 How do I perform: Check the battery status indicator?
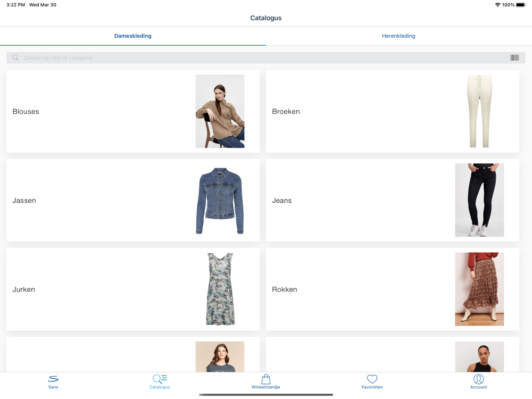click(521, 5)
